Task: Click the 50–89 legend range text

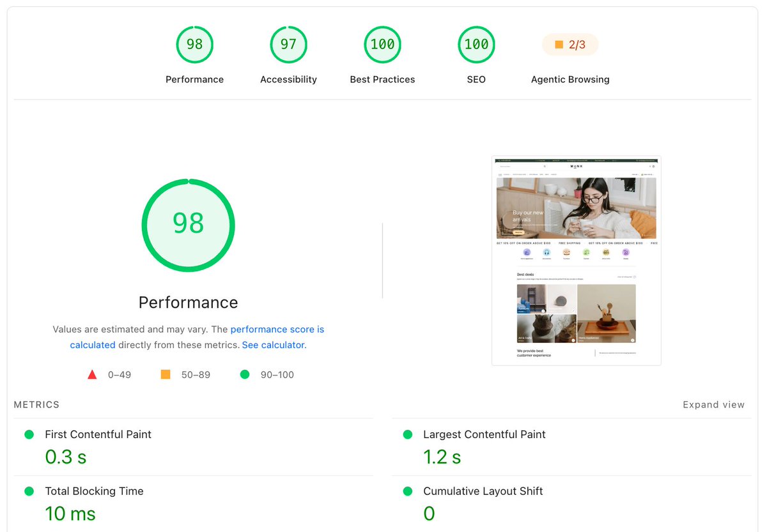Action: pyautogui.click(x=196, y=375)
